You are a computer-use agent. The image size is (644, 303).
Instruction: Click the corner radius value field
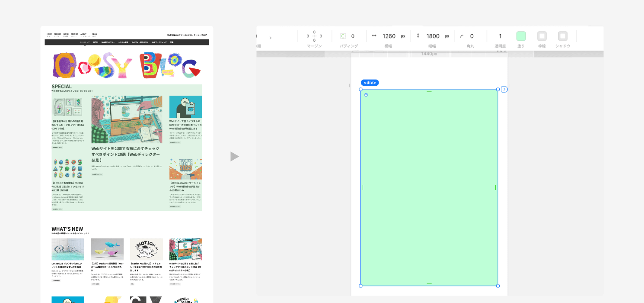(472, 36)
